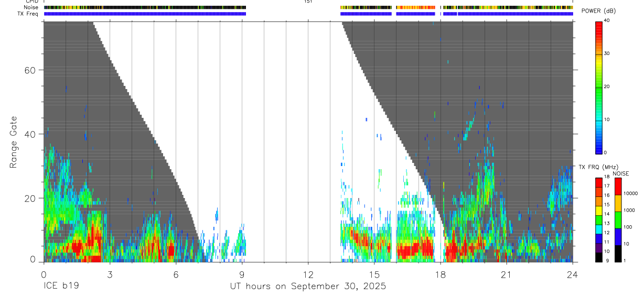Click the orange noise strip segment near hour 17
Image resolution: width=644 pixels, height=297 pixels.
[415, 7]
